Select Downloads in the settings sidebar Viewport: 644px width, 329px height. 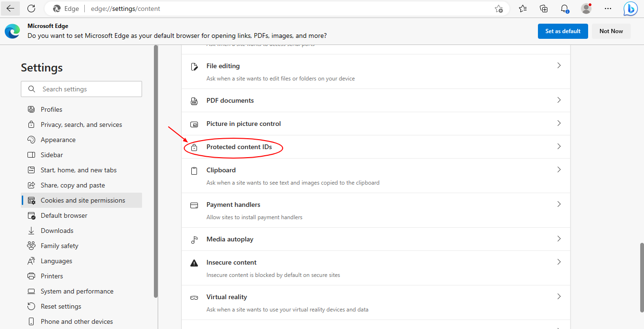(56, 230)
